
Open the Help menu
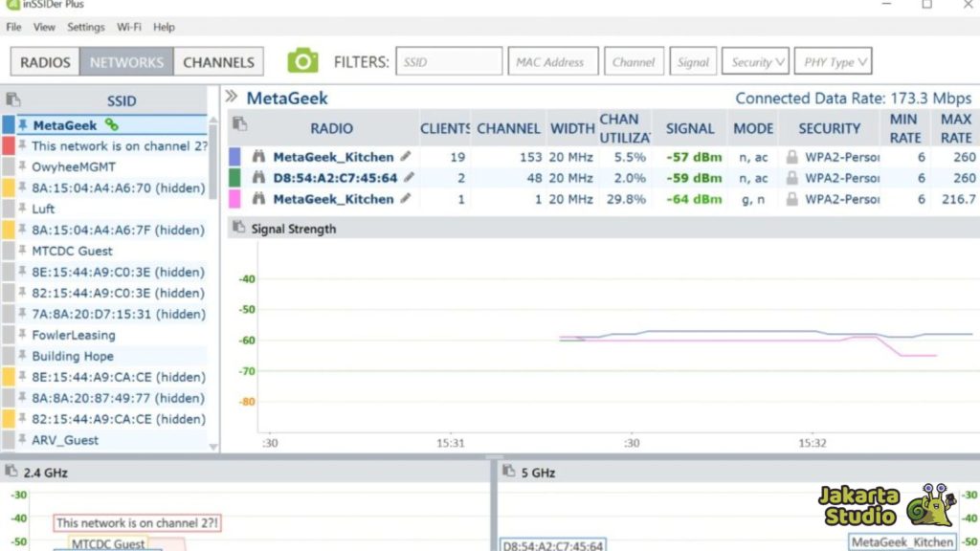[164, 27]
